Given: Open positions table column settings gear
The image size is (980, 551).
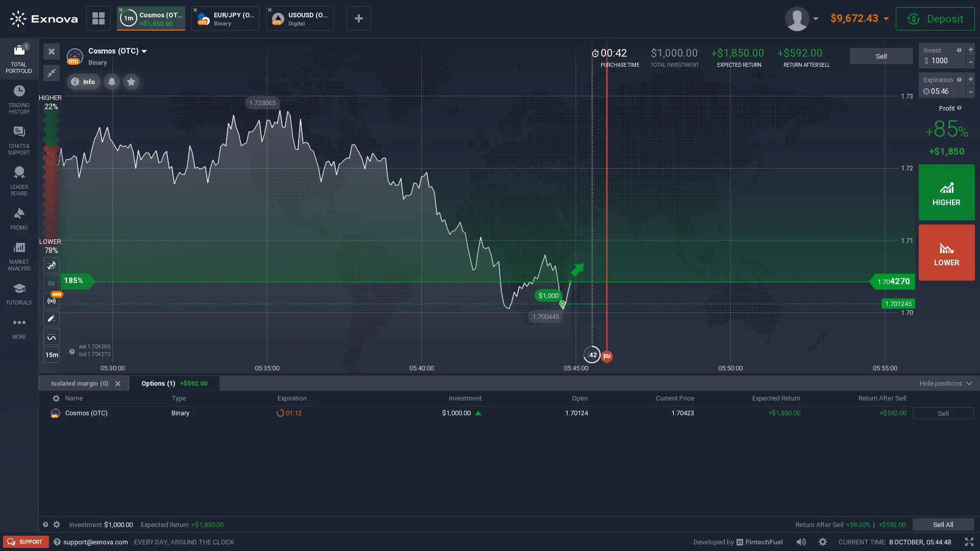Looking at the screenshot, I should click(56, 398).
